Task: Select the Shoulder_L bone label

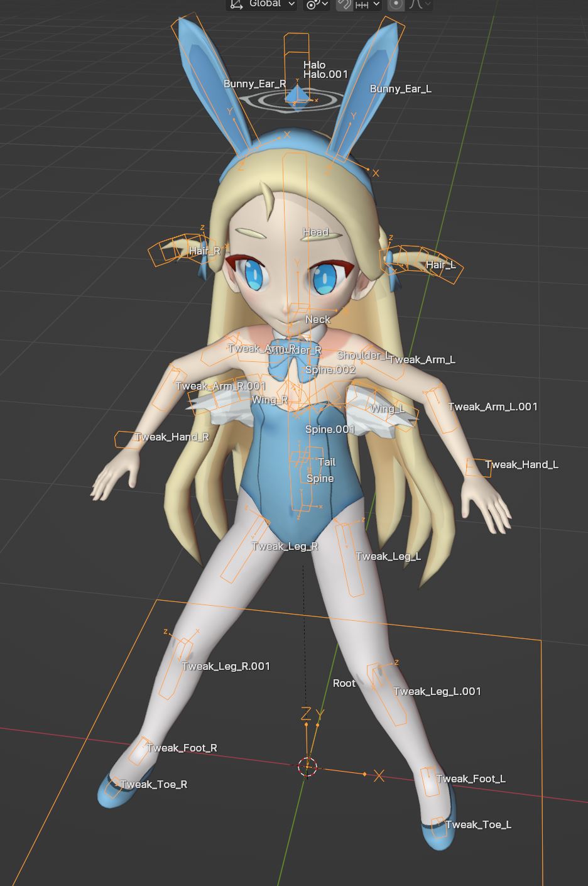Action: tap(363, 355)
